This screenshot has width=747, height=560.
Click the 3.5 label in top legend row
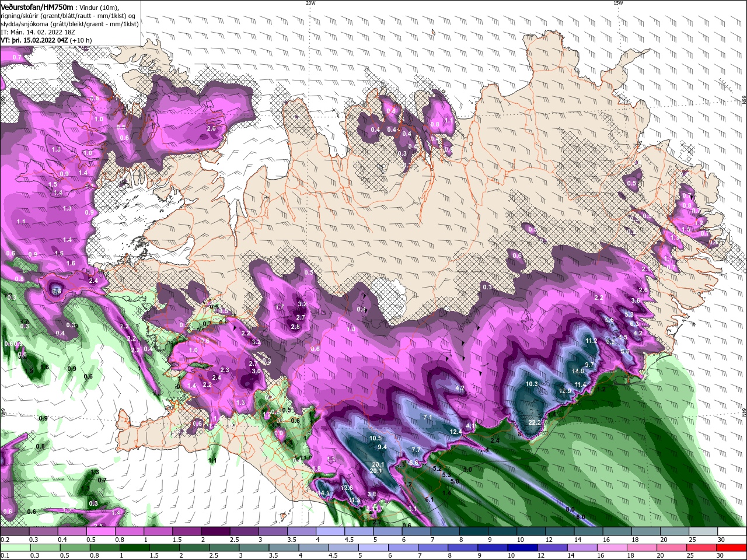tap(292, 540)
